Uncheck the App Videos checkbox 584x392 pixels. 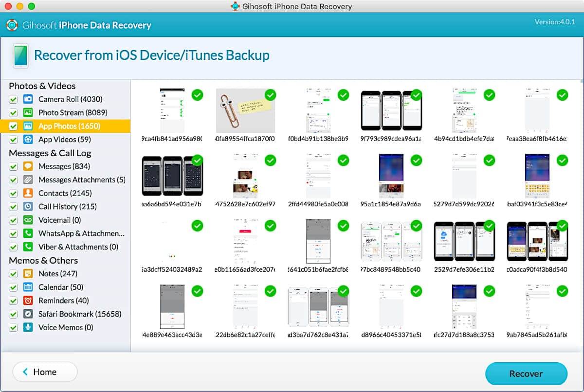click(x=13, y=140)
